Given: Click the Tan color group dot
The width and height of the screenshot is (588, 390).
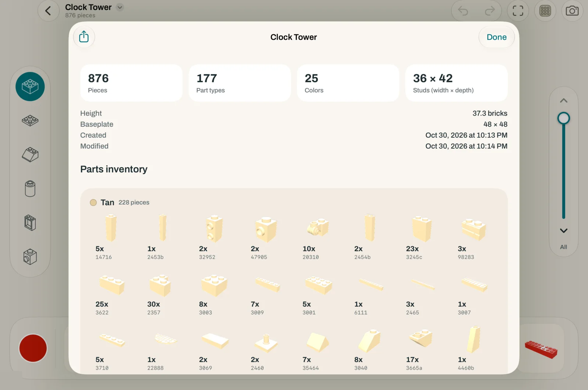Looking at the screenshot, I should click(x=93, y=202).
